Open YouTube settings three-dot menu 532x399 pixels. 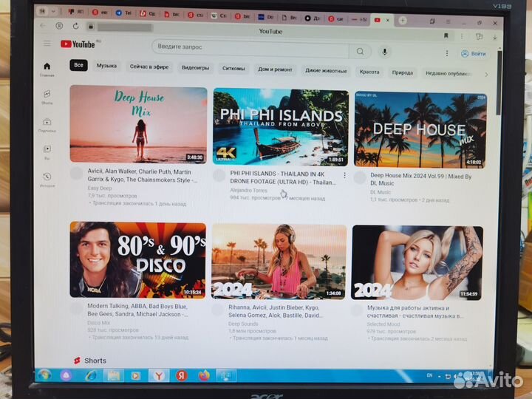[445, 53]
